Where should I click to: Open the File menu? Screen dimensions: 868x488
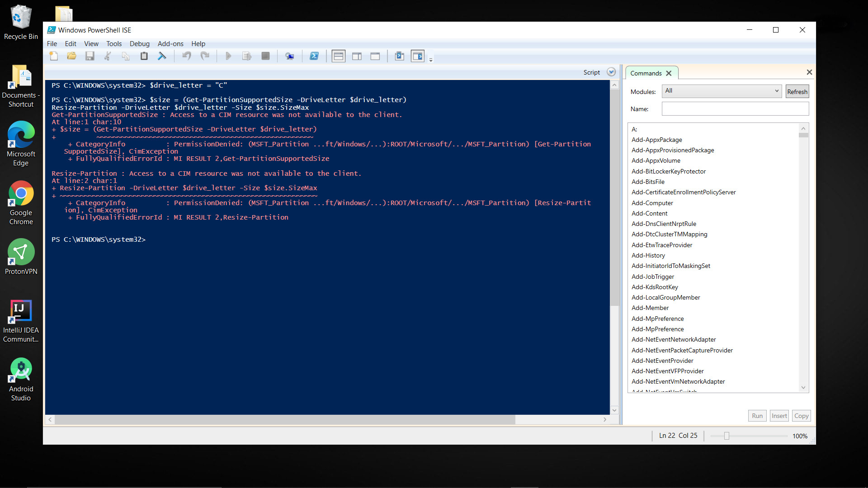[x=52, y=44]
